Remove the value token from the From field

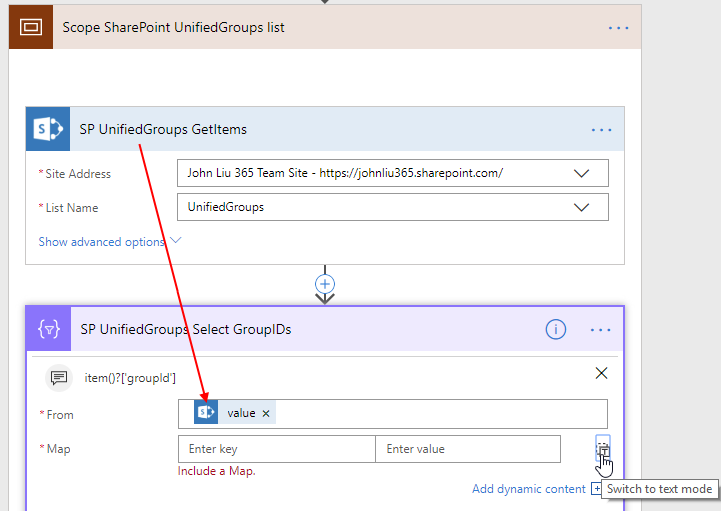(x=266, y=413)
